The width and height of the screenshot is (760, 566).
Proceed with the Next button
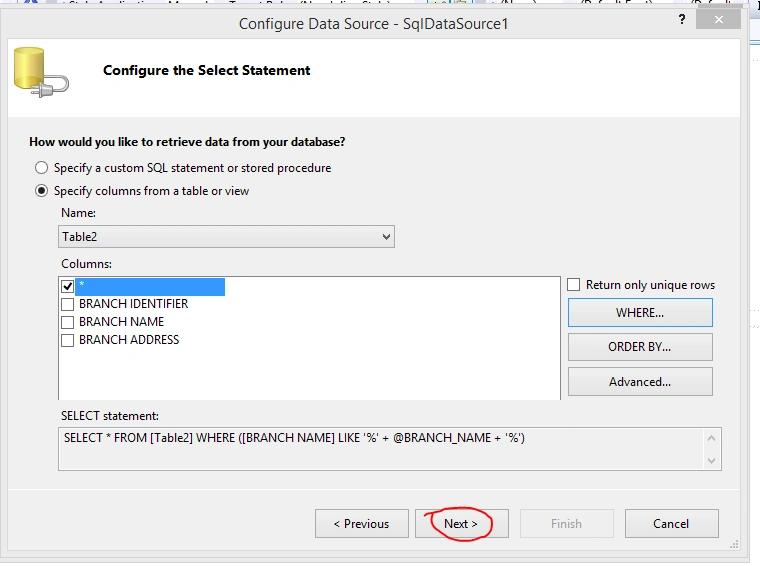(461, 523)
